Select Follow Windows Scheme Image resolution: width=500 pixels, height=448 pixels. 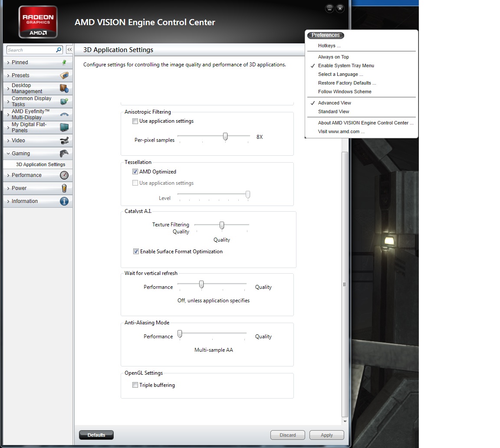click(x=345, y=92)
